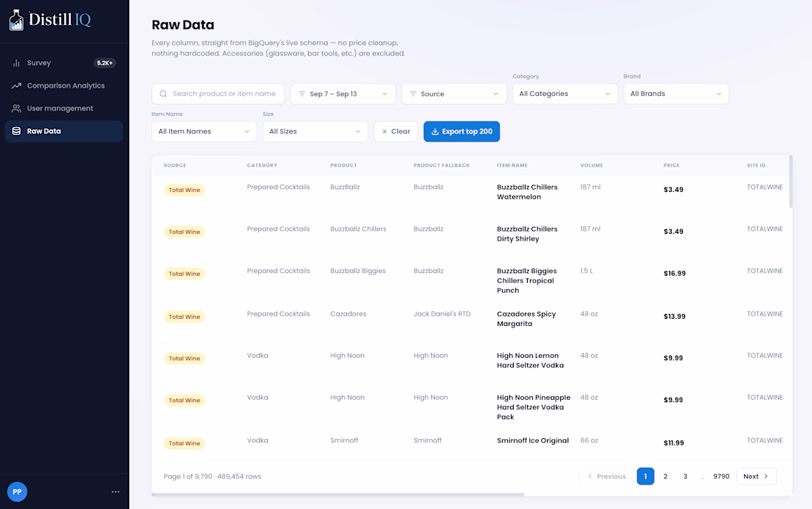This screenshot has width=812, height=509.
Task: Click the $16.99 price cell
Action: [674, 274]
